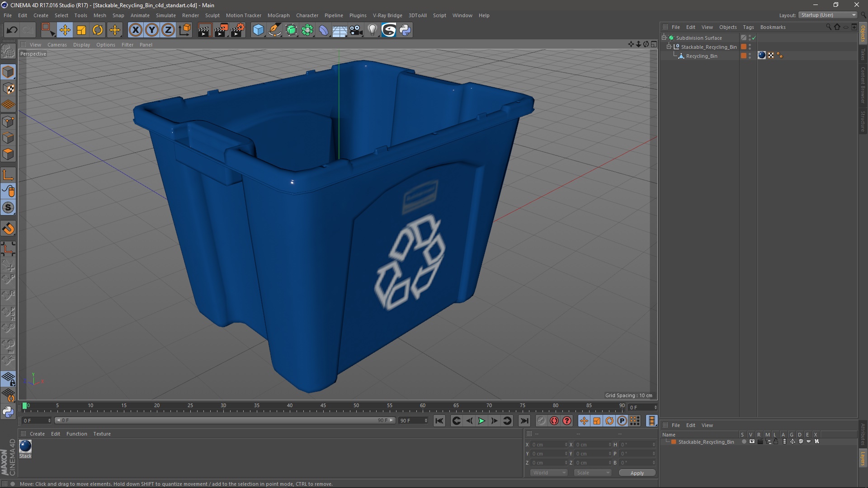The image size is (868, 488).
Task: Select the Live Selection tool
Action: click(x=48, y=30)
